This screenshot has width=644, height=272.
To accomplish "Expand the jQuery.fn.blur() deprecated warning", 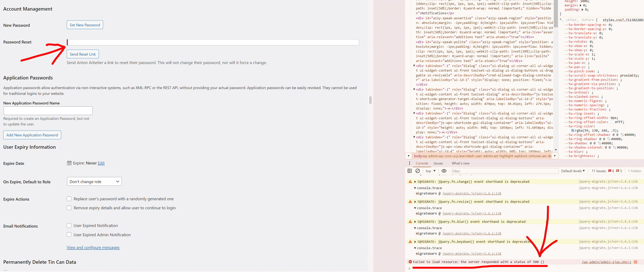I will [415, 222].
